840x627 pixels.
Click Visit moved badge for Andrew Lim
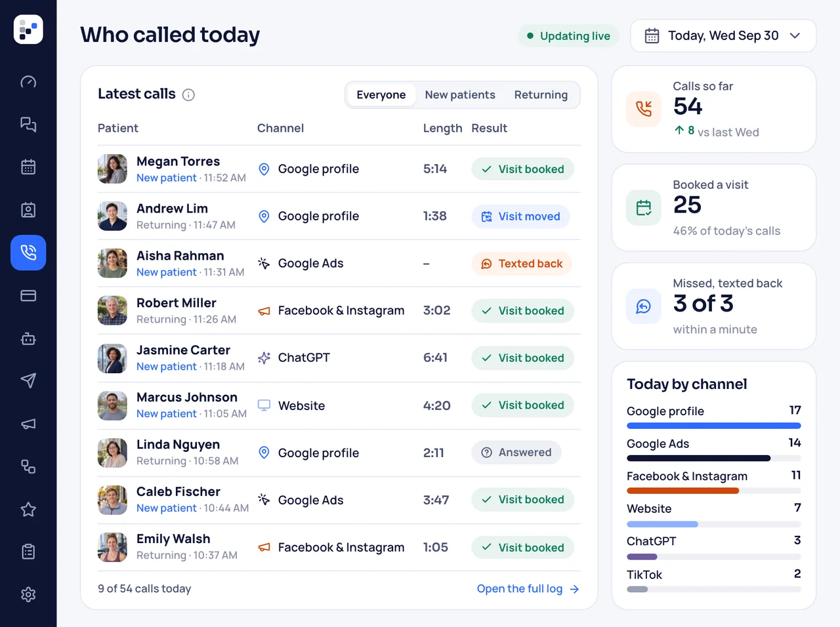pos(521,216)
